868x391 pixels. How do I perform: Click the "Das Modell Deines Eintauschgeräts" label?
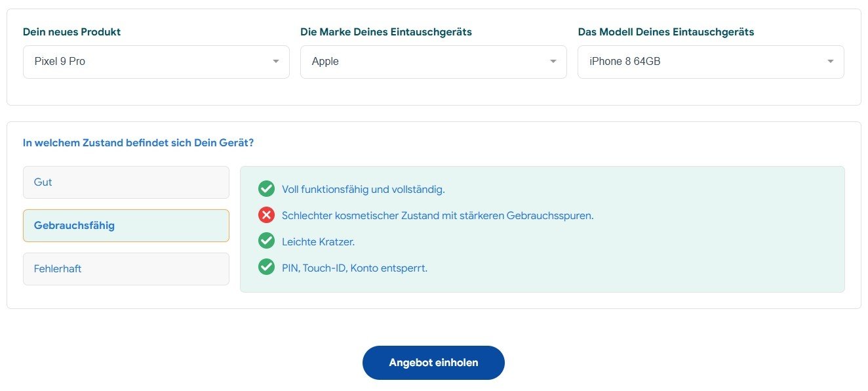pyautogui.click(x=666, y=32)
